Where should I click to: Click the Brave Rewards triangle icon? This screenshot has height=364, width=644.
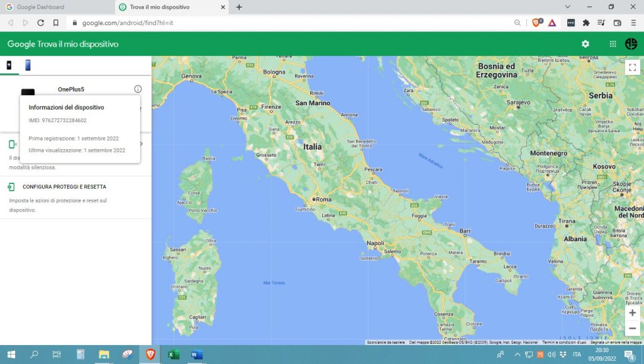pyautogui.click(x=552, y=23)
